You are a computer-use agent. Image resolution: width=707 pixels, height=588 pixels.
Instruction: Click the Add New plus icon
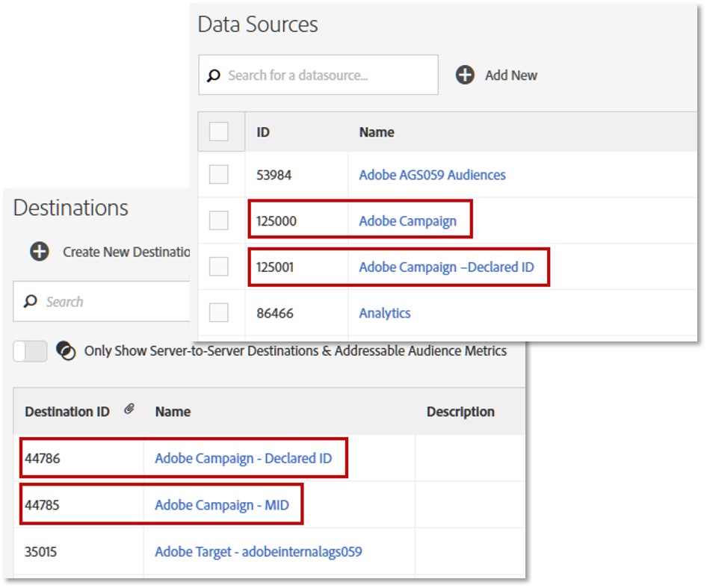[465, 75]
